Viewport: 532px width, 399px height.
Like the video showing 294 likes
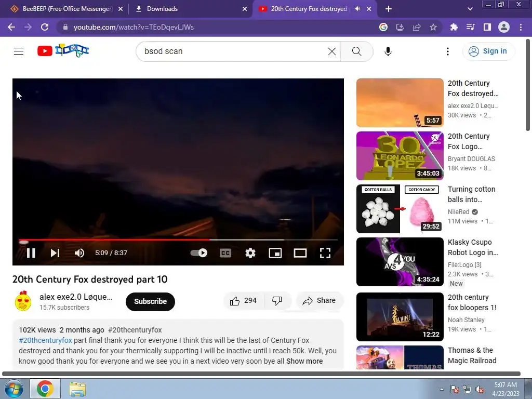243,301
